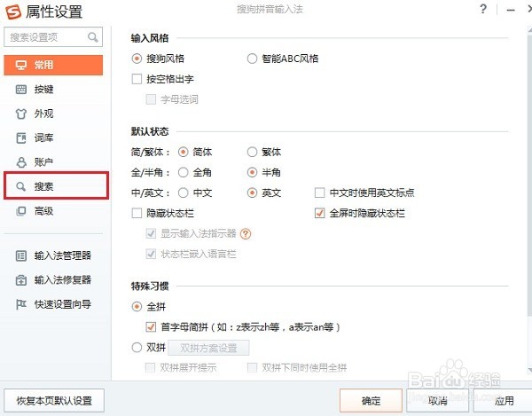The width and height of the screenshot is (532, 416).
Task: Toggle 状态栏嵌入语言栏 checkbox
Action: click(151, 254)
